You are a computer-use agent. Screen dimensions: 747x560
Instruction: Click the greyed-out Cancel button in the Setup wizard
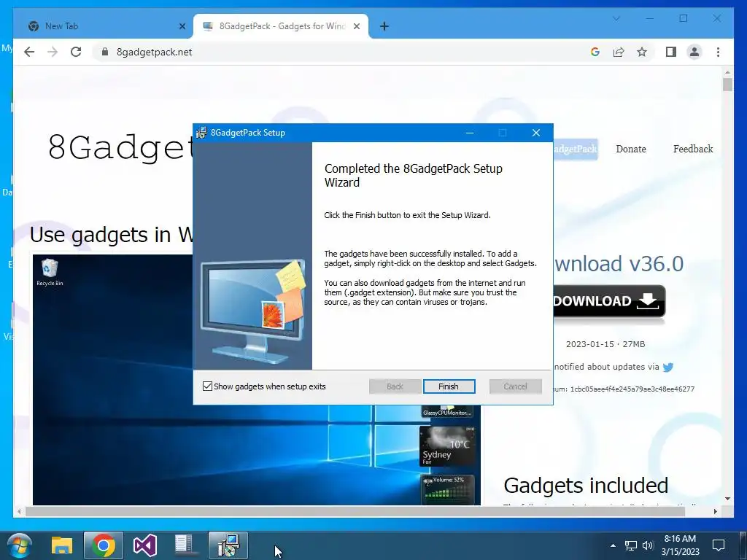click(x=516, y=386)
